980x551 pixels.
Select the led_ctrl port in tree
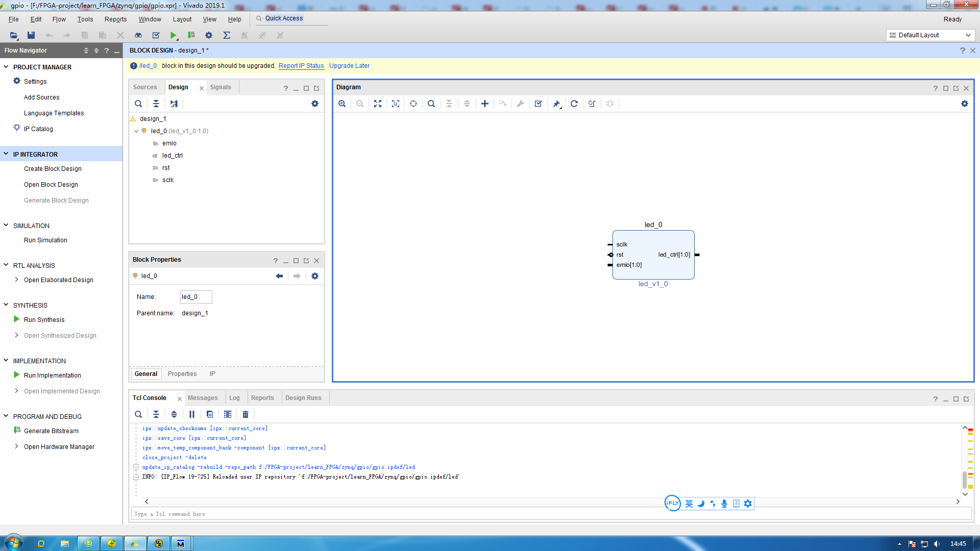tap(172, 156)
